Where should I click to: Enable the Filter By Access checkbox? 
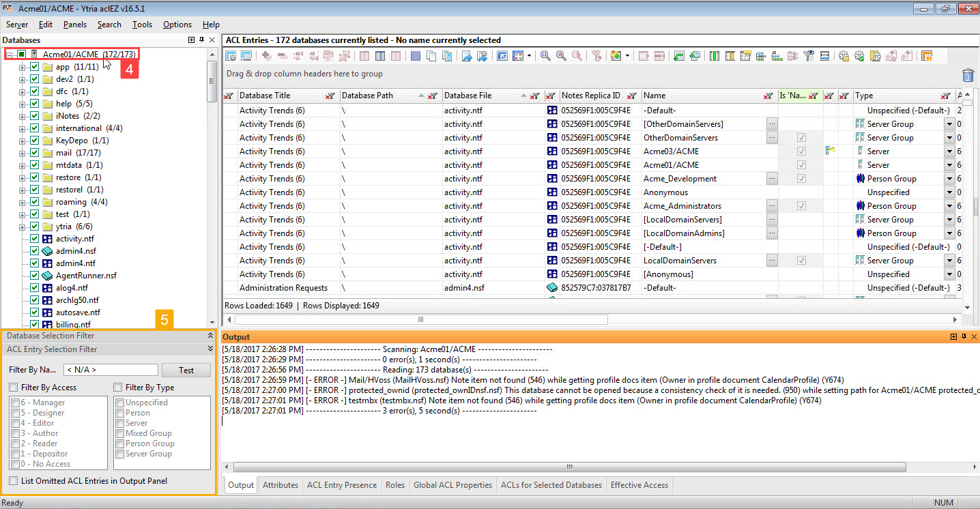pyautogui.click(x=12, y=388)
